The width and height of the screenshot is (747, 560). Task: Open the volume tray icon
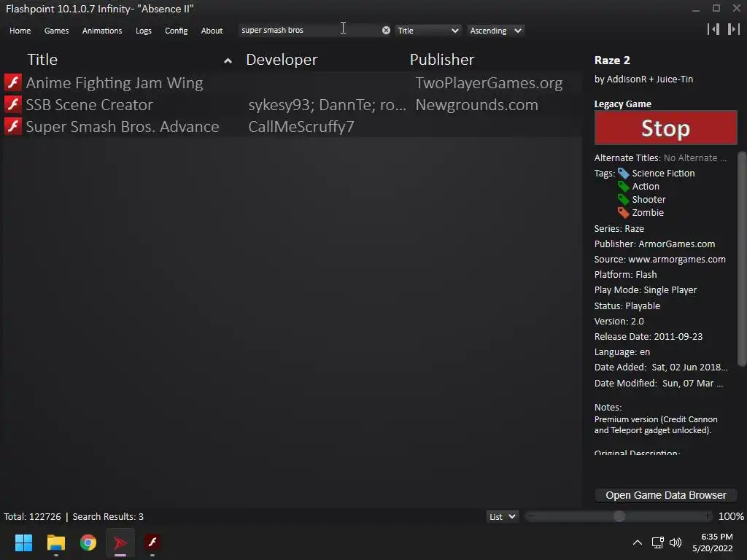click(x=676, y=542)
